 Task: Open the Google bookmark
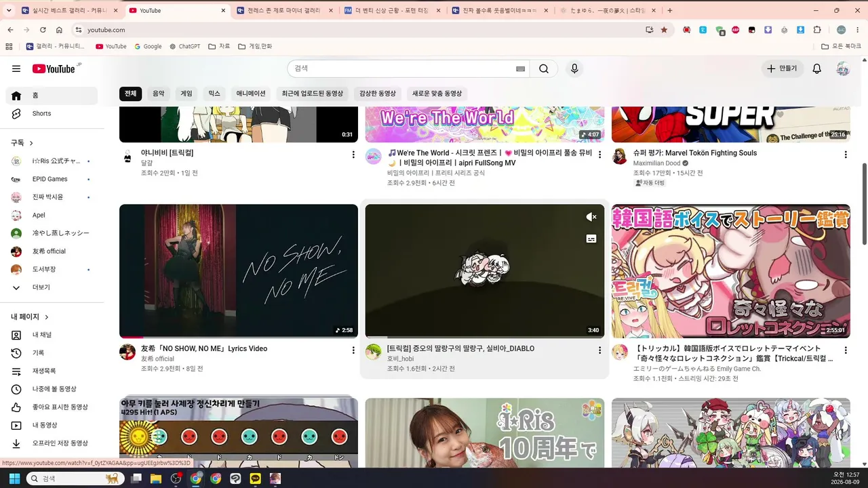click(x=148, y=46)
